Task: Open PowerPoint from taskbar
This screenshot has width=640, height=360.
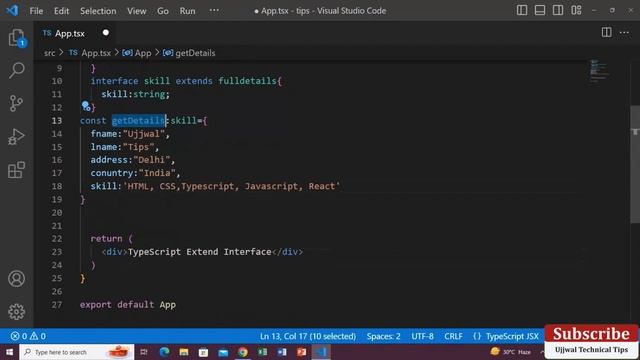Action: click(x=302, y=352)
